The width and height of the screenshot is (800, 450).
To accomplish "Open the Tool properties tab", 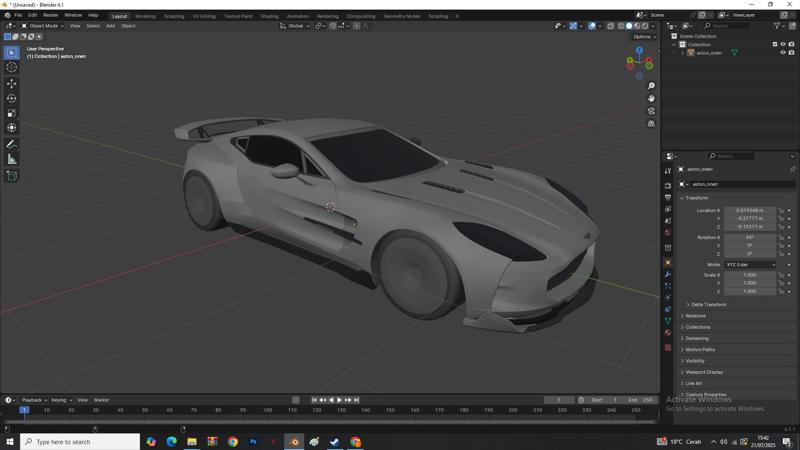I will (x=668, y=171).
